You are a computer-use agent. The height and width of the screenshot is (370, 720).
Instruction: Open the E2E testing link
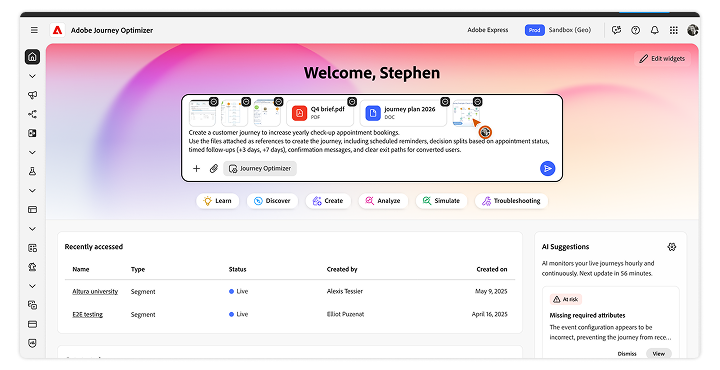[87, 314]
